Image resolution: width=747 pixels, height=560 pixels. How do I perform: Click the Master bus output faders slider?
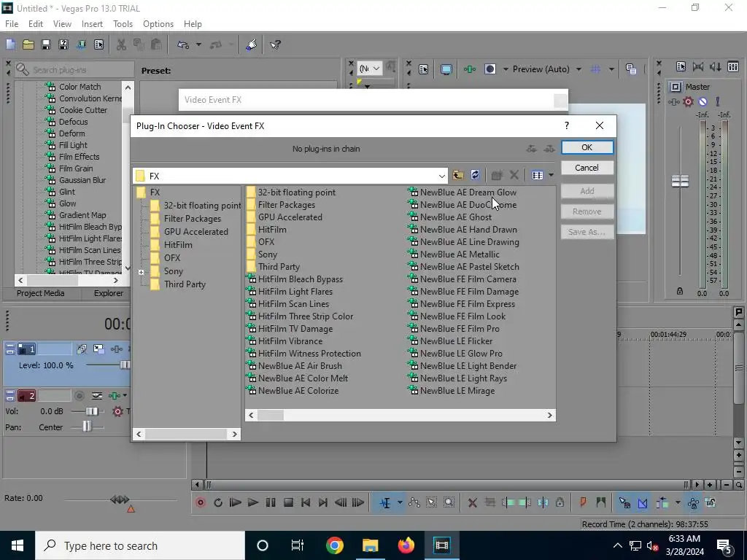pos(680,181)
